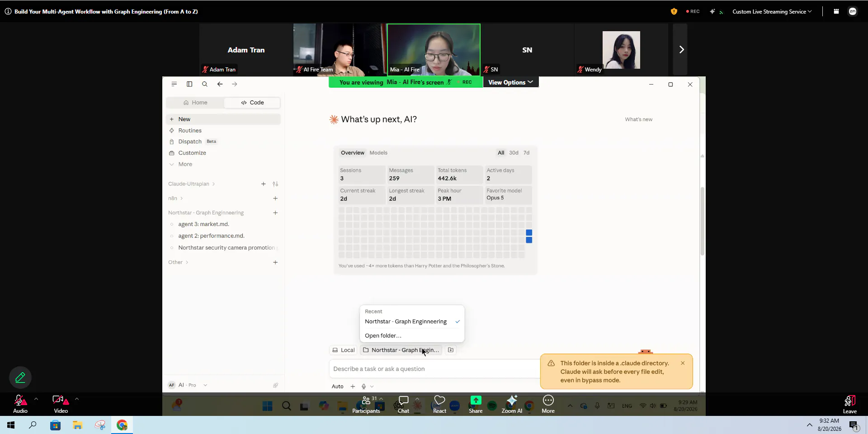Show next participants with the right arrow

click(x=681, y=50)
